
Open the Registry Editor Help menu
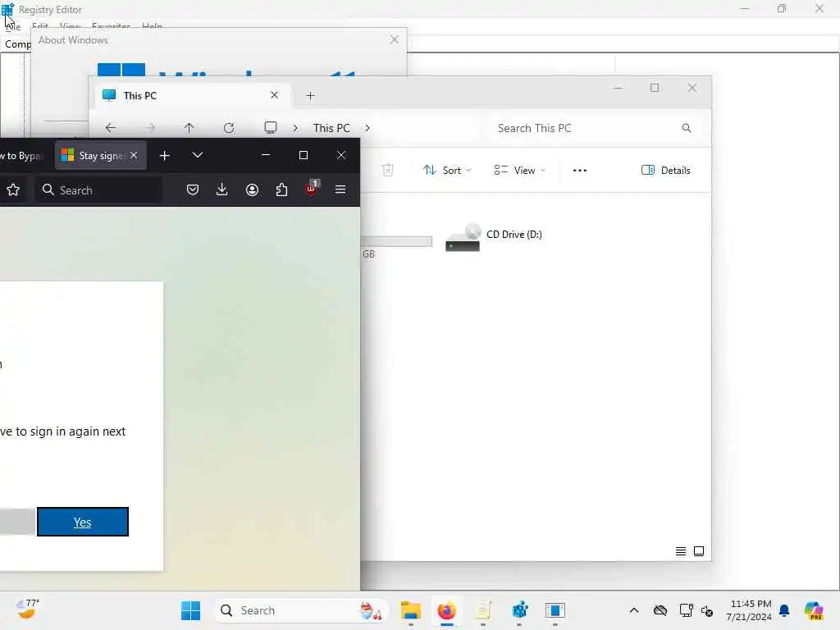[152, 25]
